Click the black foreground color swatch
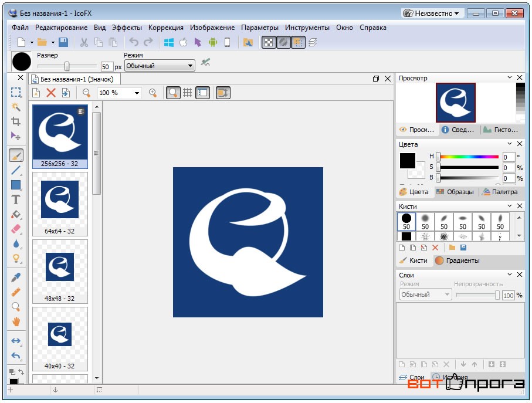Image resolution: width=532 pixels, height=403 pixels. [408, 161]
